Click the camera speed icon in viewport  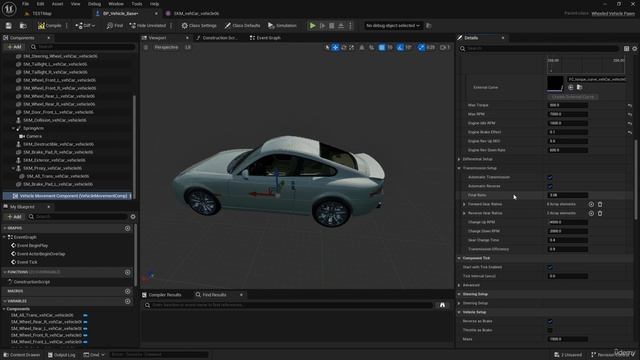click(x=444, y=47)
